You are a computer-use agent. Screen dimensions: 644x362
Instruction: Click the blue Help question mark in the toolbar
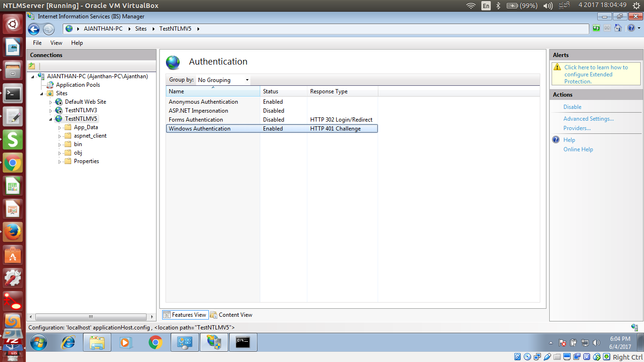[631, 28]
